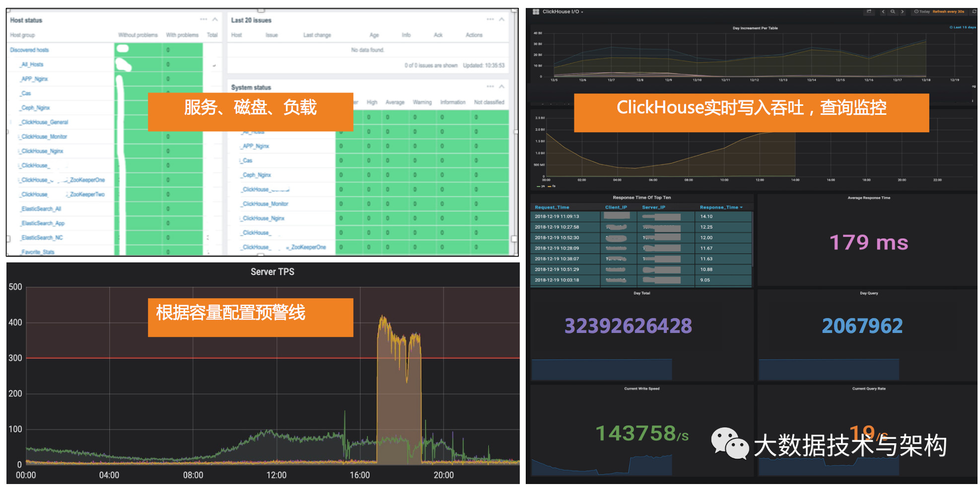
Task: Sort table by Server_IP column
Action: pyautogui.click(x=653, y=207)
